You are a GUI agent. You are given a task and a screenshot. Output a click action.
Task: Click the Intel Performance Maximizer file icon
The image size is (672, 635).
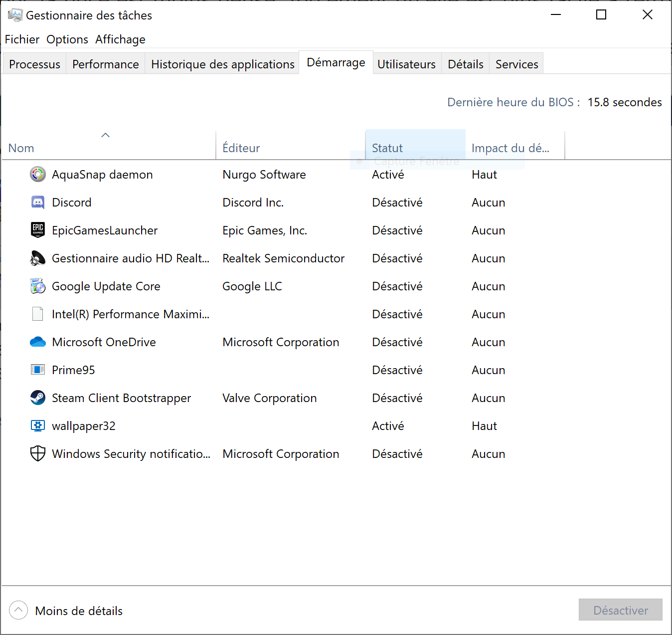pos(38,314)
